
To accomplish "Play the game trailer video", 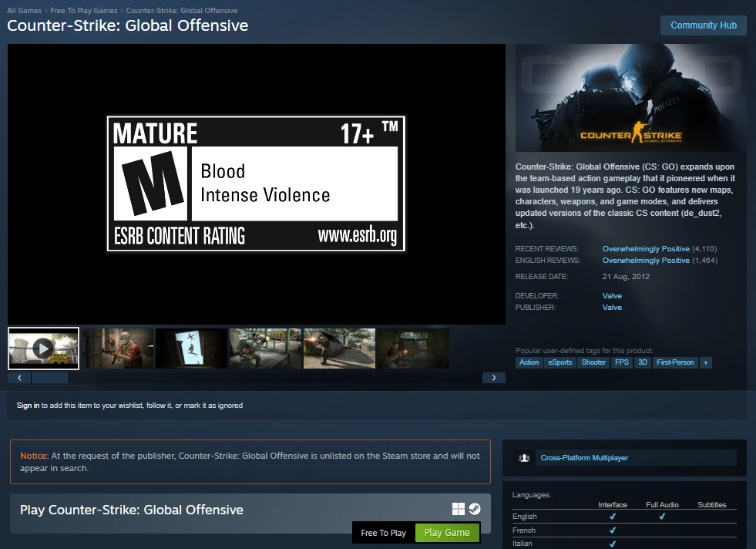I will 42,348.
